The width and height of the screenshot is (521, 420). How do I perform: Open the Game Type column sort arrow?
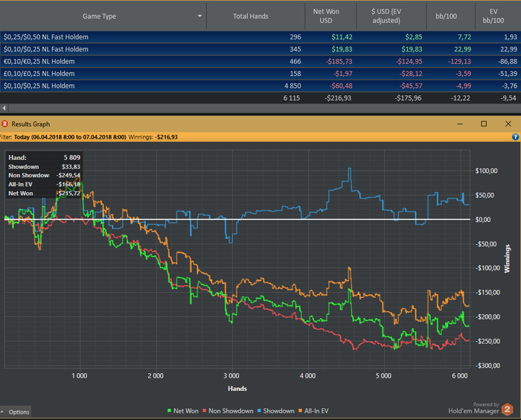199,16
